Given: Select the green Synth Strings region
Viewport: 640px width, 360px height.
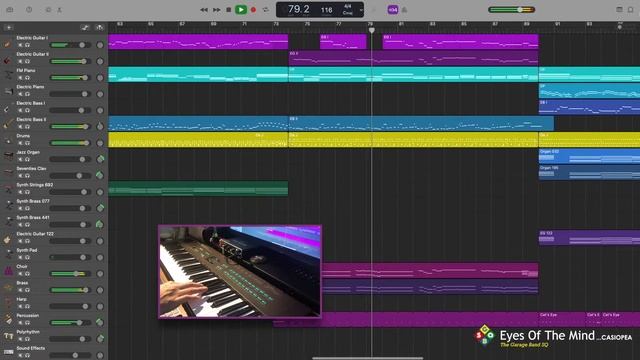Looking at the screenshot, I should pos(198,189).
